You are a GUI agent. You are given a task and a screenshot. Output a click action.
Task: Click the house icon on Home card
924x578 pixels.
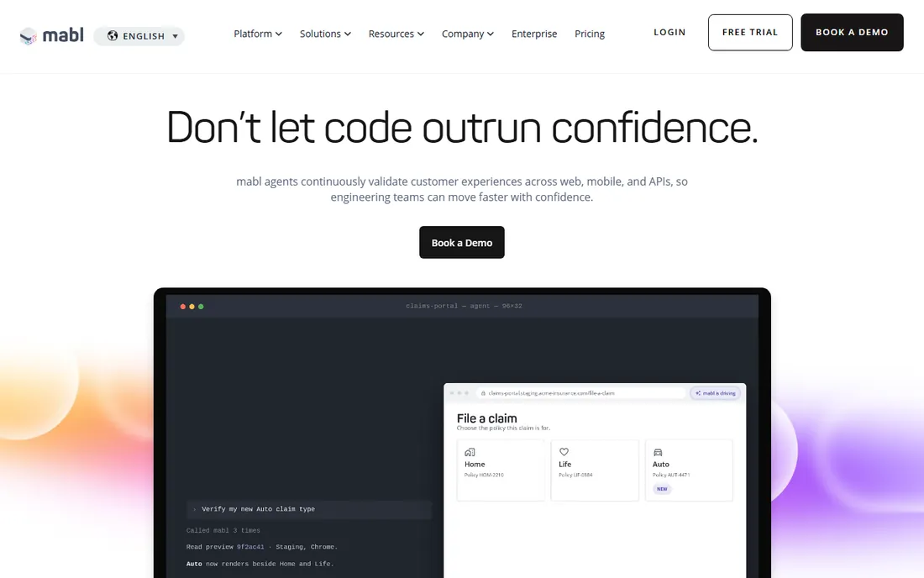[x=470, y=452]
